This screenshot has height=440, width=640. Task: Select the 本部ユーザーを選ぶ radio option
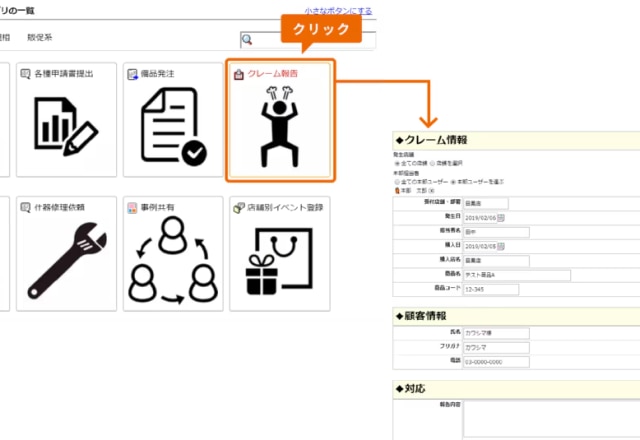452,181
